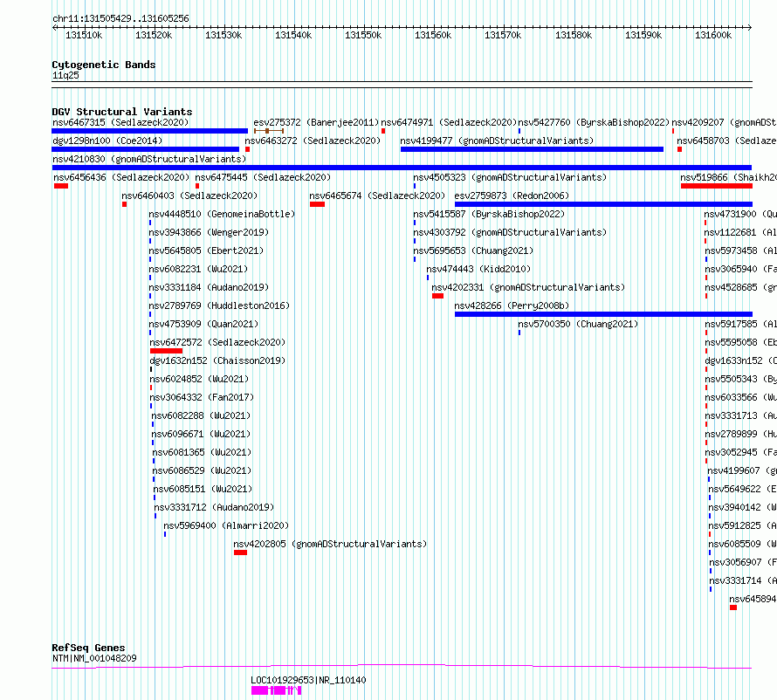
Task: Open nsv428266 (Perry2008b) label
Action: pyautogui.click(x=512, y=305)
